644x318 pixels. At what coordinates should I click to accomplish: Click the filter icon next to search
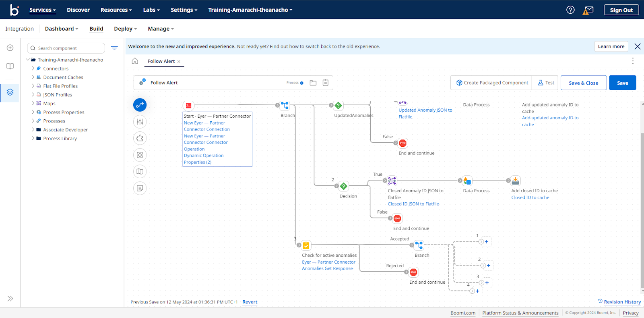114,48
